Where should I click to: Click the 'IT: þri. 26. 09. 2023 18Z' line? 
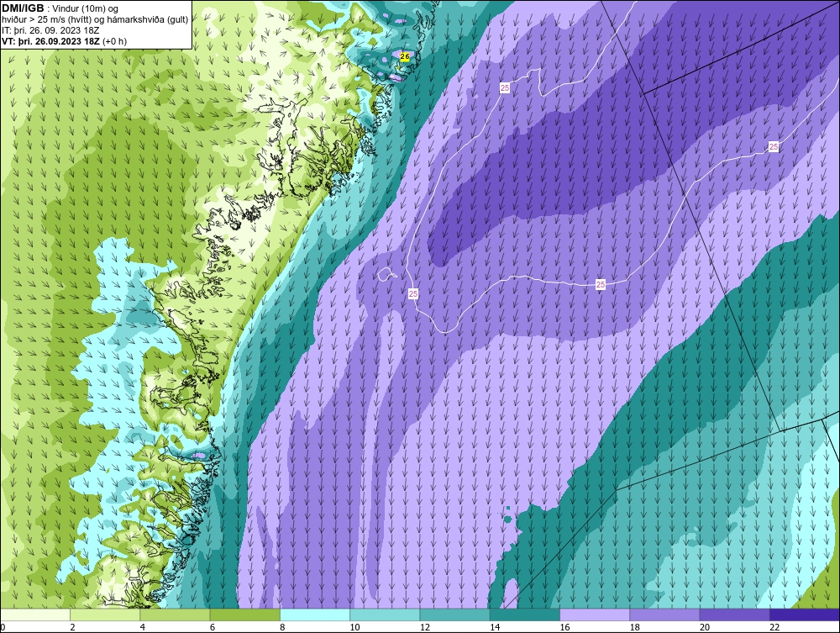point(50,30)
